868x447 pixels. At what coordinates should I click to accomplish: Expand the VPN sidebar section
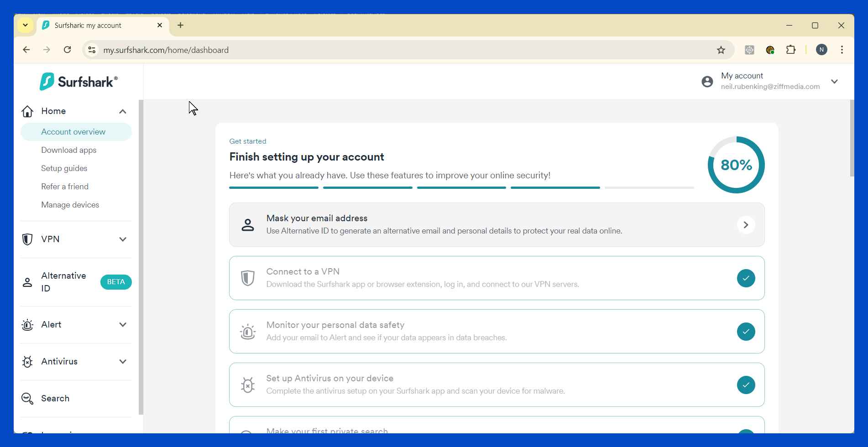tap(123, 239)
